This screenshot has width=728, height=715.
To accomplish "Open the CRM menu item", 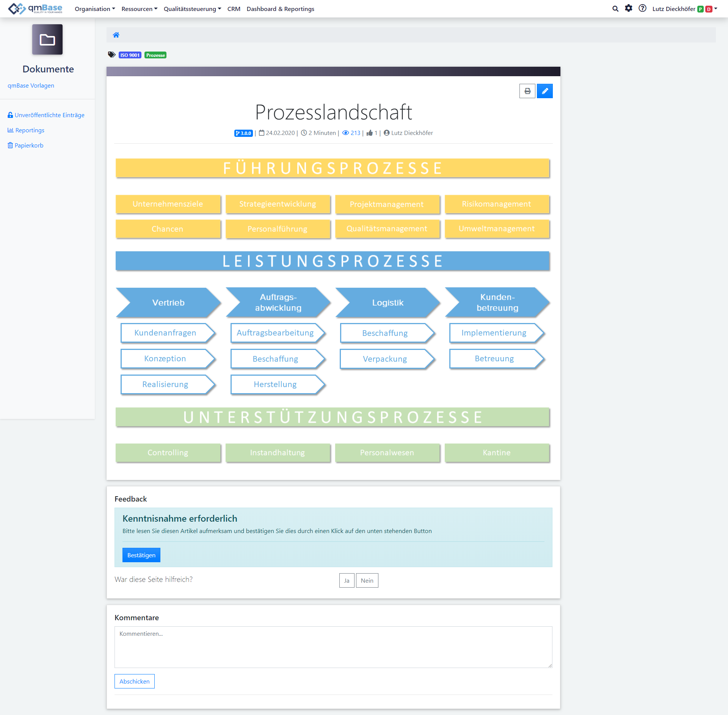I will 234,9.
